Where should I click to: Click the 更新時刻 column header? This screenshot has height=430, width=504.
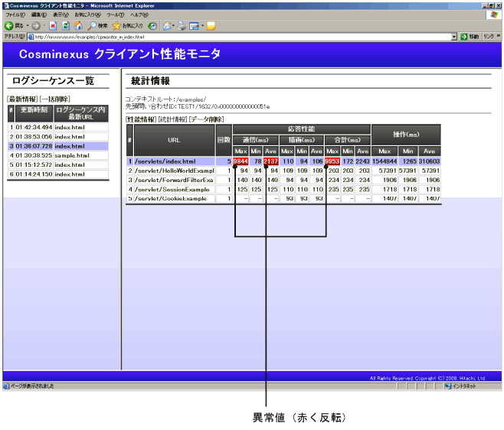click(x=34, y=113)
